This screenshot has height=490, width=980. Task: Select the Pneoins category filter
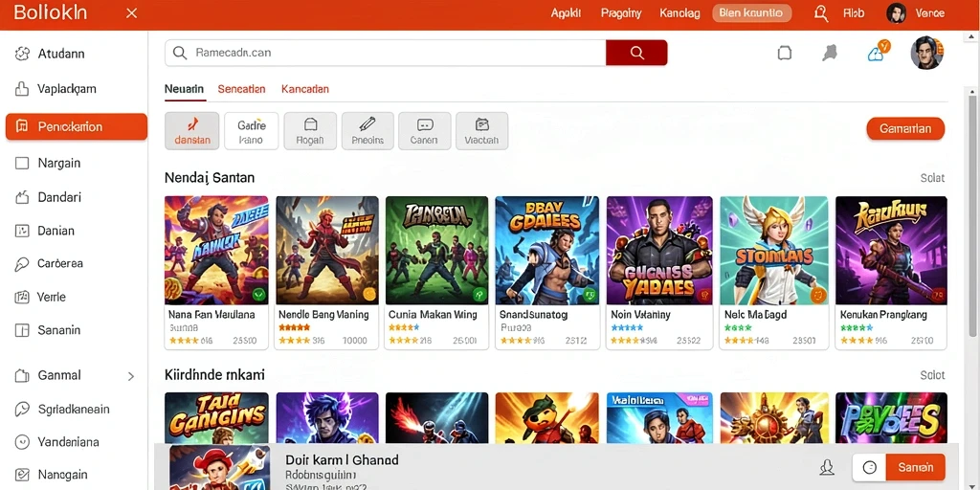coord(367,130)
